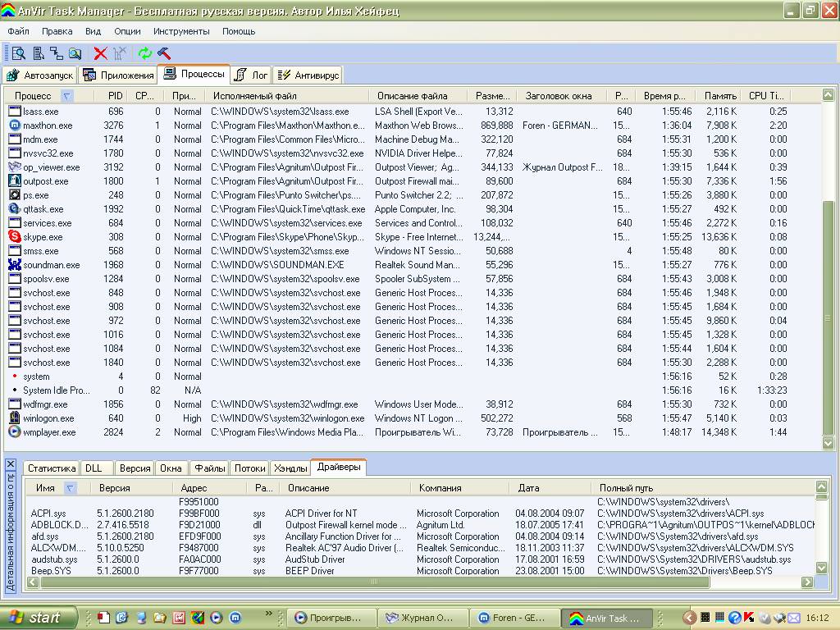Click the soundman.exe row icon
840x630 pixels.
(x=15, y=264)
